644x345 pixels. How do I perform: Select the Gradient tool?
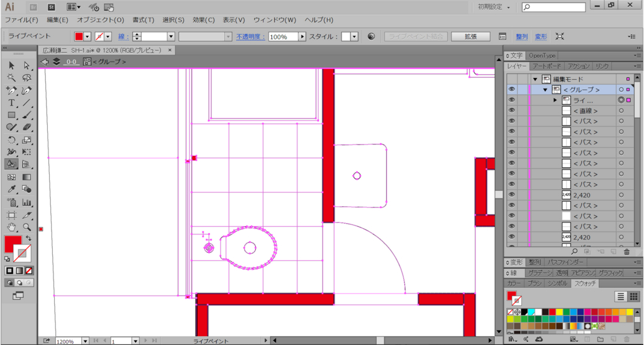coord(26,177)
